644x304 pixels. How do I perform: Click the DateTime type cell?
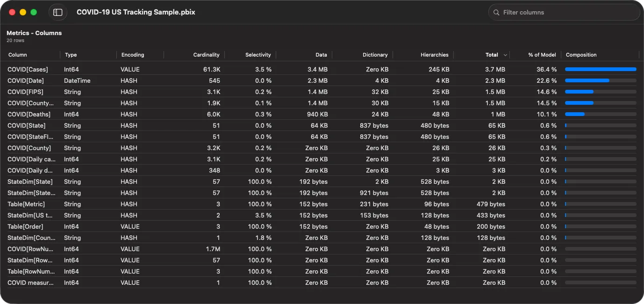point(77,80)
